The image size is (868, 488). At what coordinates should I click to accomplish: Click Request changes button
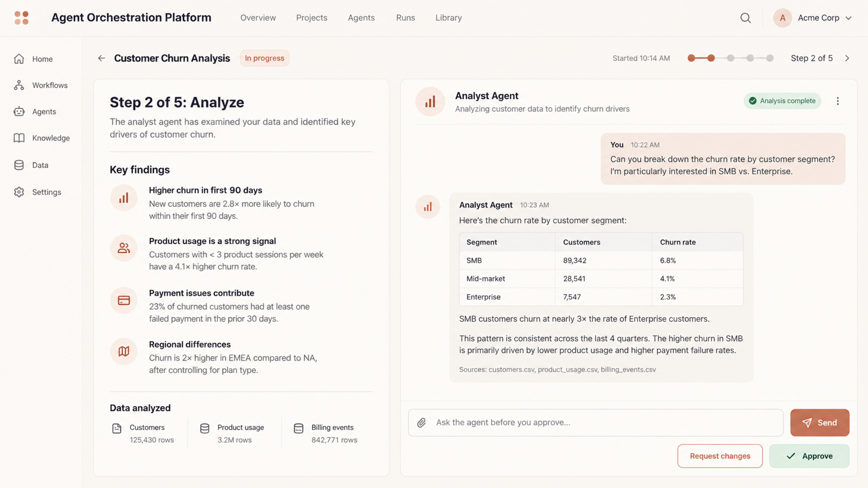(x=720, y=456)
